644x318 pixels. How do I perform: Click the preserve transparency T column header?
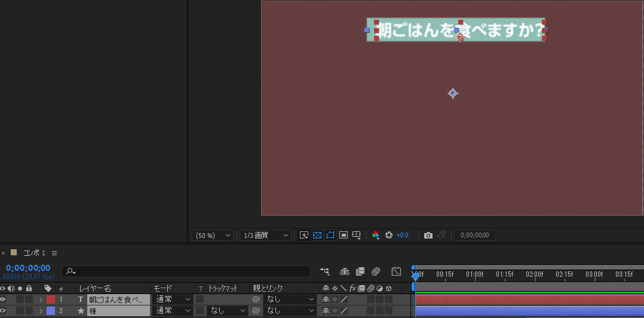201,289
